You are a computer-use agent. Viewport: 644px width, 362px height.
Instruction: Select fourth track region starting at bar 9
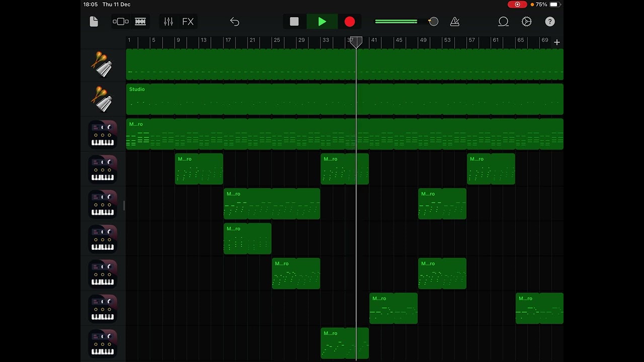[x=199, y=169]
